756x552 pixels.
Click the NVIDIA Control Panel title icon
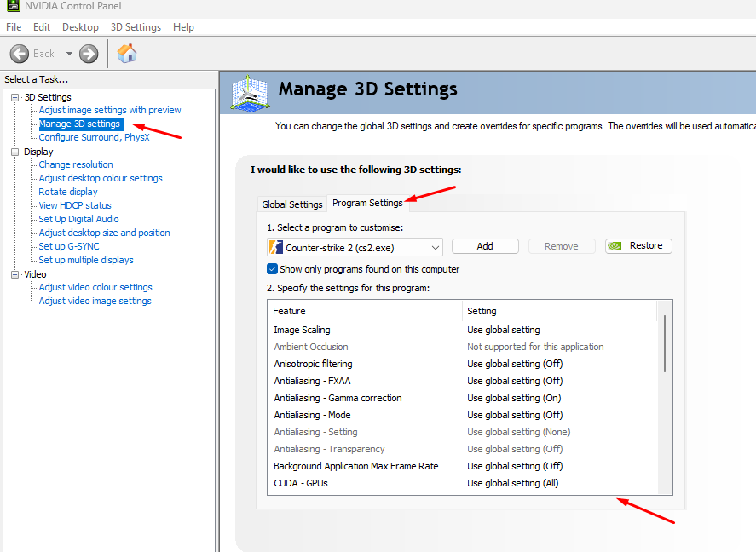pyautogui.click(x=13, y=6)
